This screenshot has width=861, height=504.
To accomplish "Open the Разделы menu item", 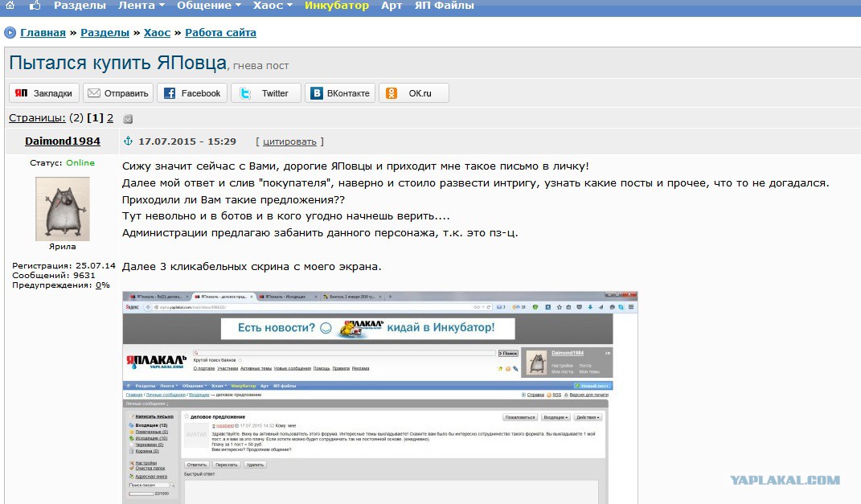I will pos(80,6).
